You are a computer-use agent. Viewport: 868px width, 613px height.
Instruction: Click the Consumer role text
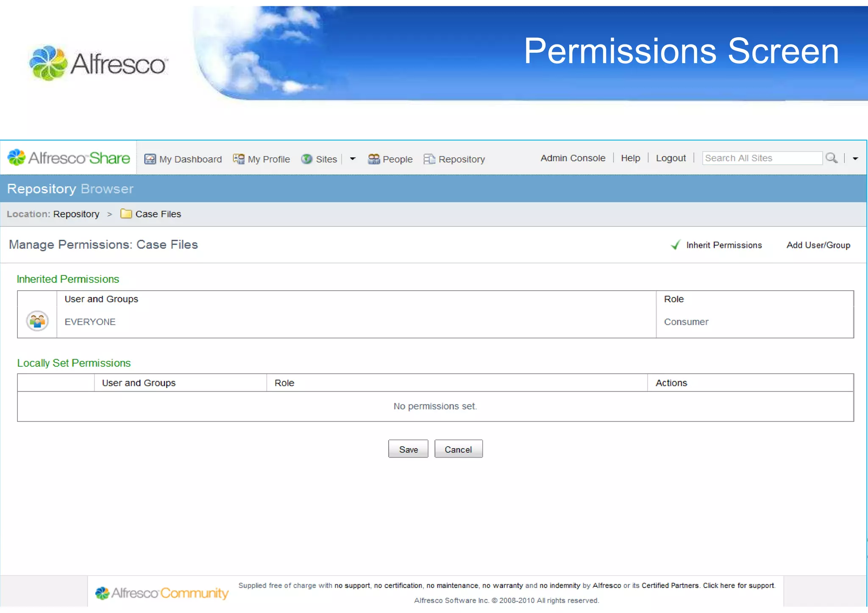[x=686, y=322]
